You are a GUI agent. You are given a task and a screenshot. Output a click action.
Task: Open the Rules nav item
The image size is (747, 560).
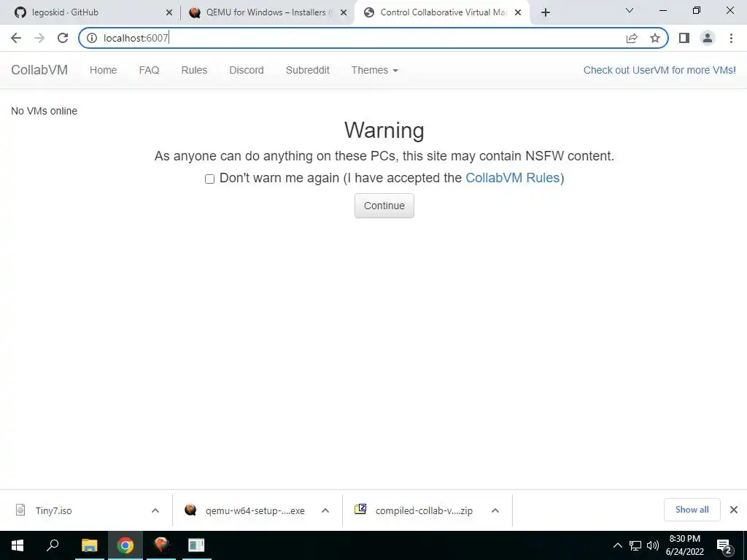pyautogui.click(x=194, y=70)
